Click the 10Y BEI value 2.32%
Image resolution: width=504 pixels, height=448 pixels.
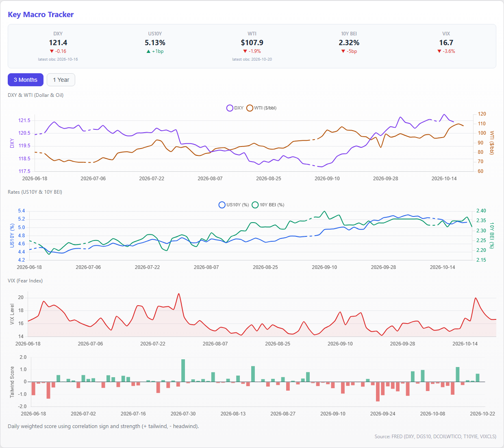pos(349,43)
